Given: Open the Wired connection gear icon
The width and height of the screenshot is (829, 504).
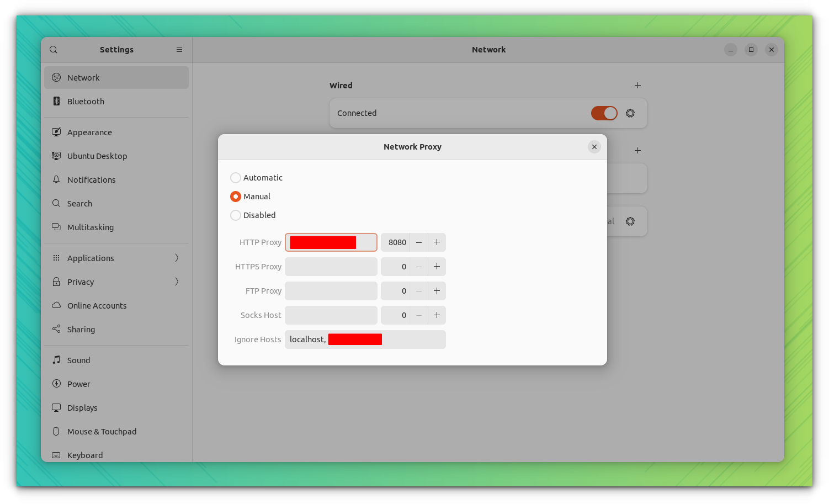Looking at the screenshot, I should [x=630, y=113].
